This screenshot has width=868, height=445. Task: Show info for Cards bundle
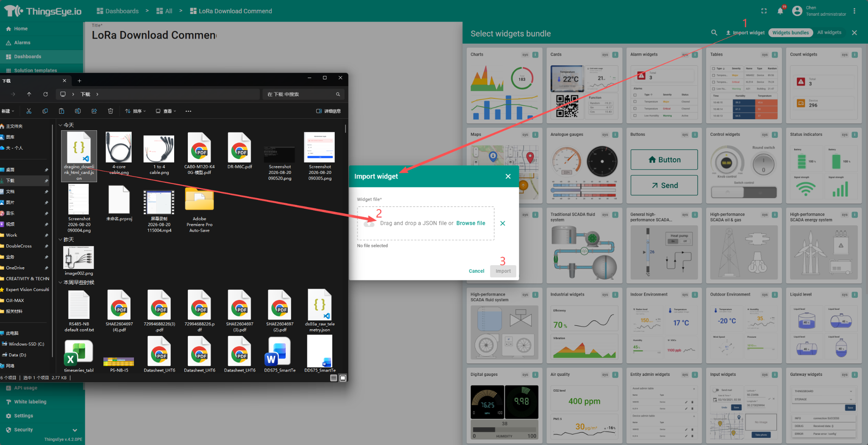tap(615, 55)
